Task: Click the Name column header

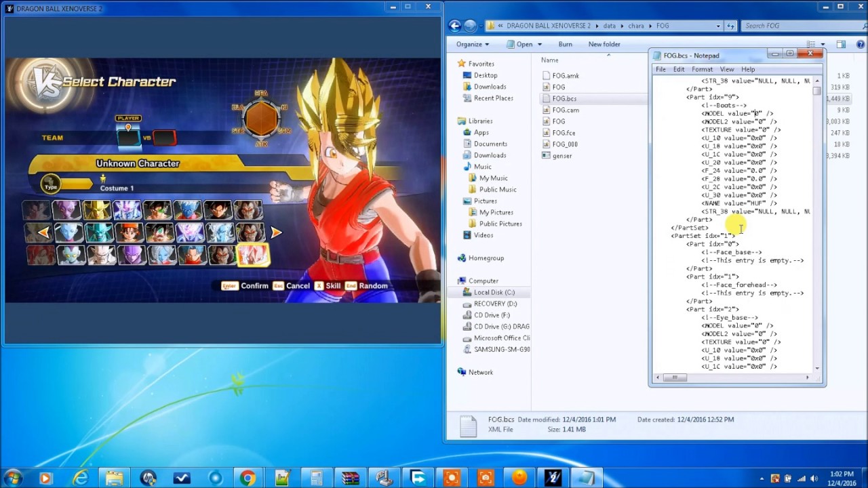Action: tap(549, 60)
